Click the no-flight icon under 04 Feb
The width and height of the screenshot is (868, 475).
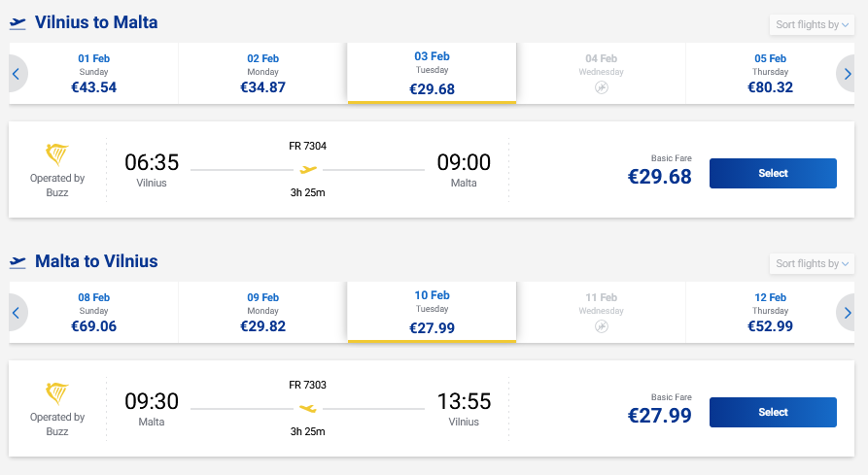pos(602,87)
